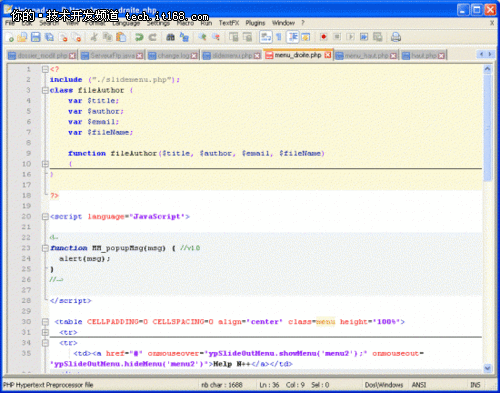This screenshot has height=393, width=500.
Task: Open Find with the binoculars icon
Action: tap(170, 37)
